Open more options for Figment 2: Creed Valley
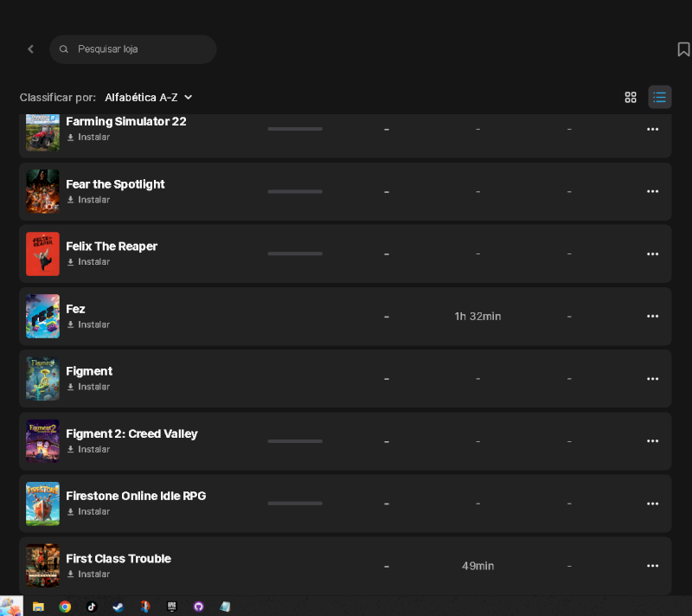 click(652, 441)
